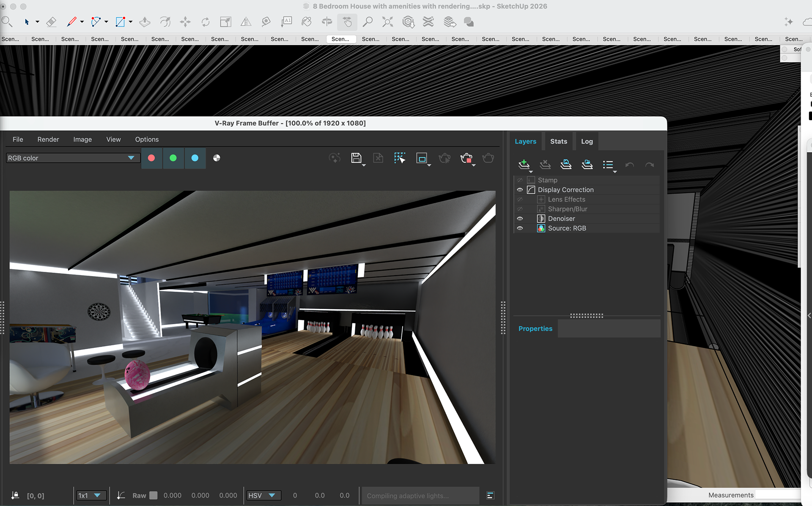Click the region render icon
This screenshot has height=506, width=812.
click(422, 158)
